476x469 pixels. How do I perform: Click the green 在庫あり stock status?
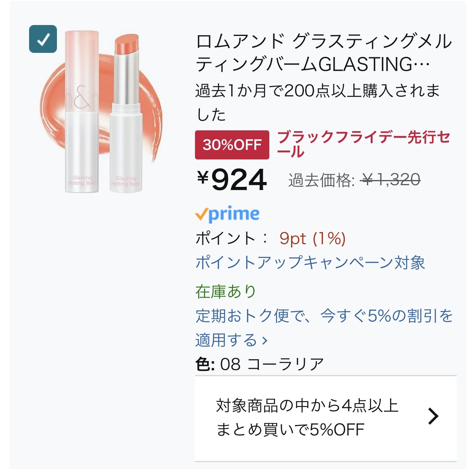coord(226,291)
